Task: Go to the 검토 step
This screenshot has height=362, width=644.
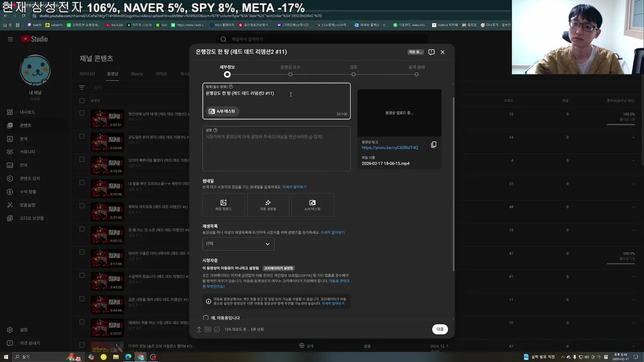Action: [354, 71]
